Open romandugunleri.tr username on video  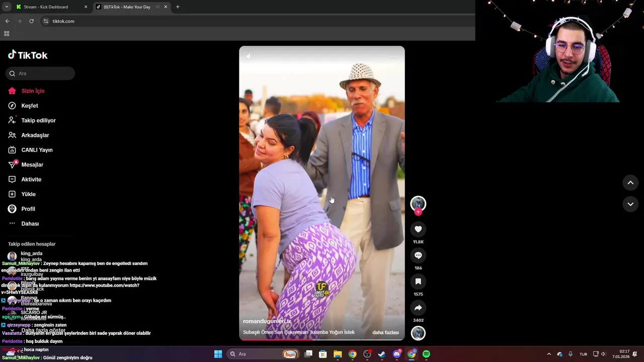click(x=267, y=321)
